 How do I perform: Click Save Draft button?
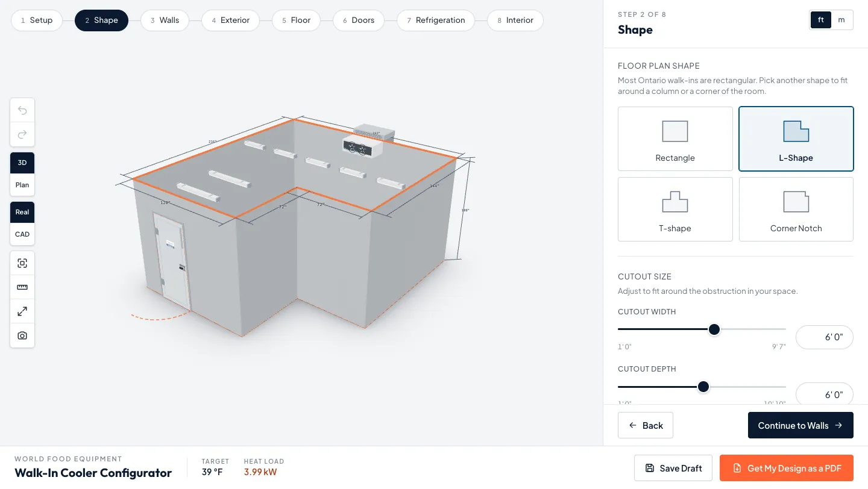(x=673, y=468)
